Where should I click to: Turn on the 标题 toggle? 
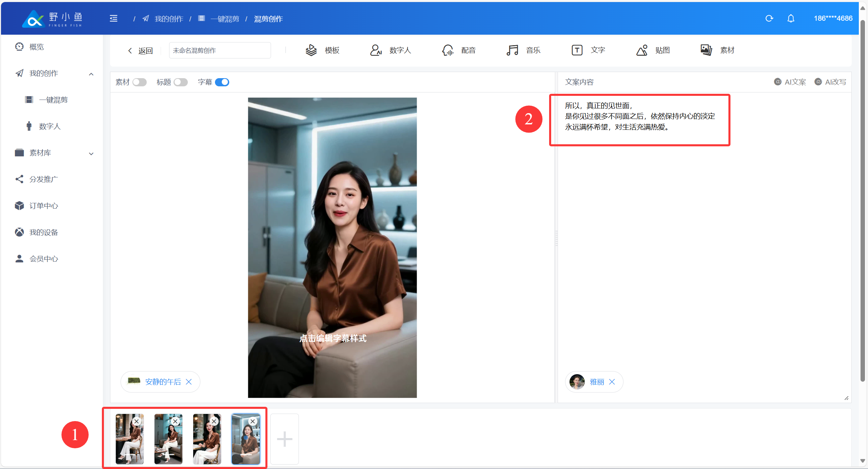[x=180, y=82]
